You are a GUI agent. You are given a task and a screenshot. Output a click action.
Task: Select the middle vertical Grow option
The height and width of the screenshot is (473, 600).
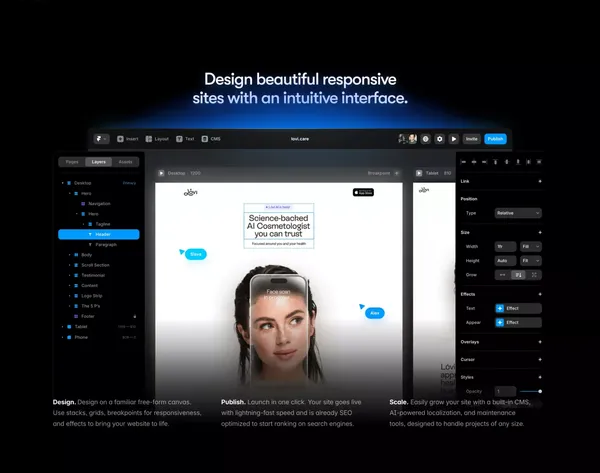pyautogui.click(x=518, y=275)
